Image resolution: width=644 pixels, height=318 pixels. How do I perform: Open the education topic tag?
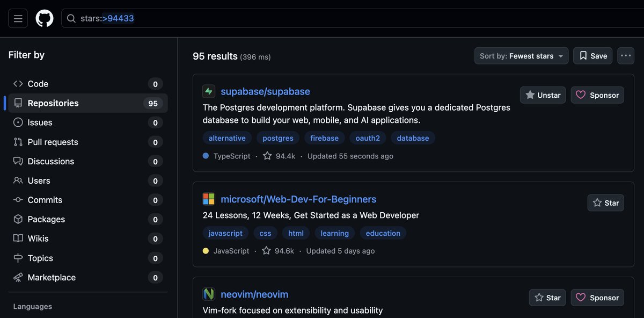point(383,233)
